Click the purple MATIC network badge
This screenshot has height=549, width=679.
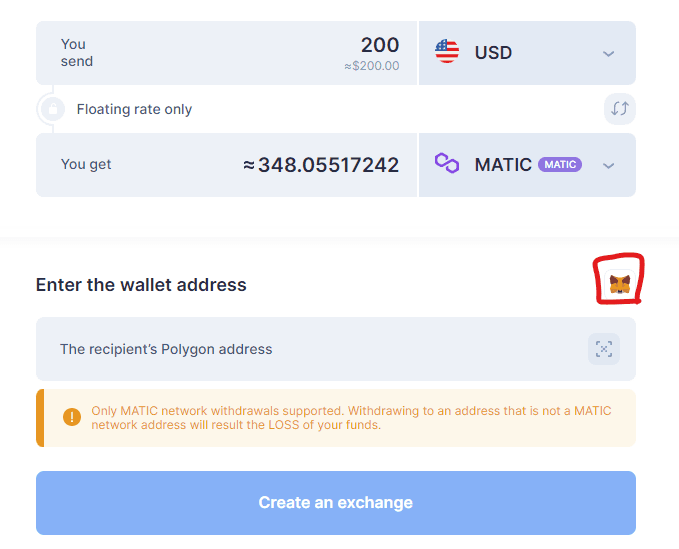tap(560, 165)
